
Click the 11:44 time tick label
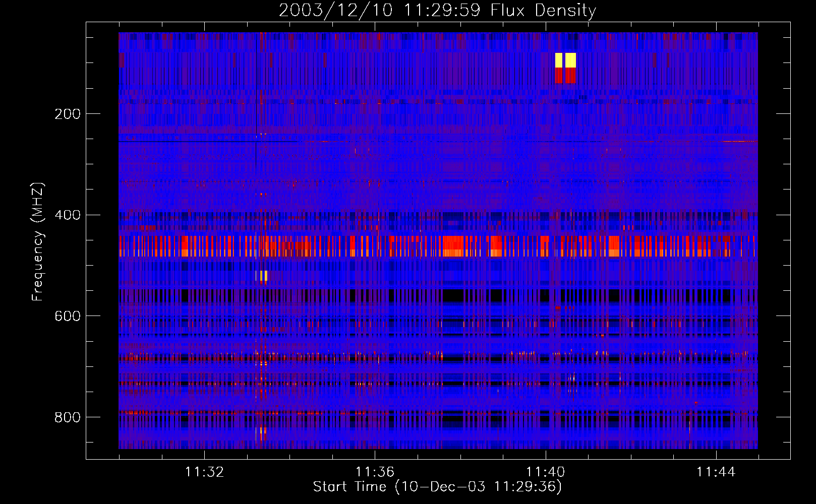716,472
